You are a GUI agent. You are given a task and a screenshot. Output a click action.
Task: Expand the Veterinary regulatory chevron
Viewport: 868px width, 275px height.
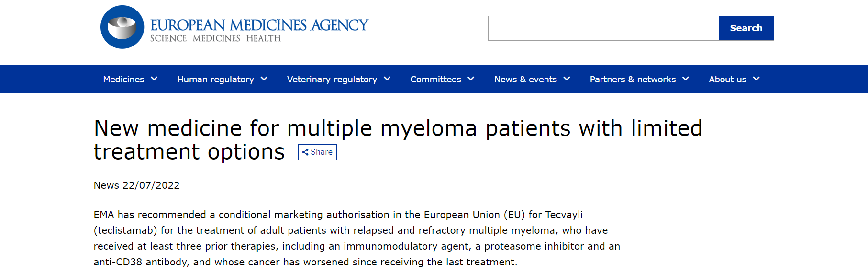click(387, 79)
